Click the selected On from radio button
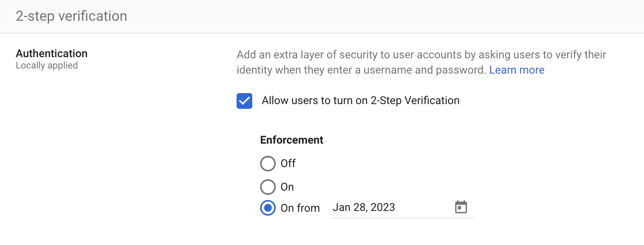 tap(268, 208)
